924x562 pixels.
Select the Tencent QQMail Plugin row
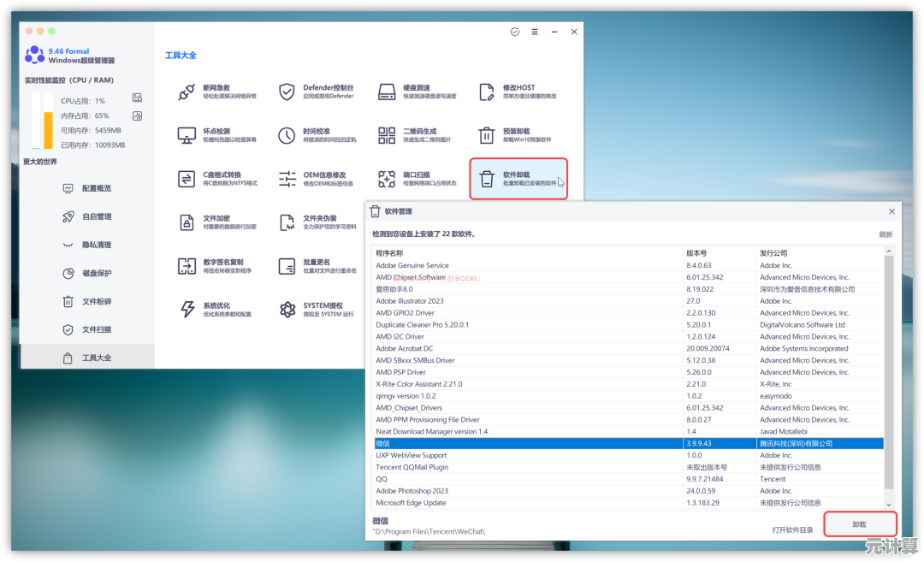pyautogui.click(x=628, y=467)
